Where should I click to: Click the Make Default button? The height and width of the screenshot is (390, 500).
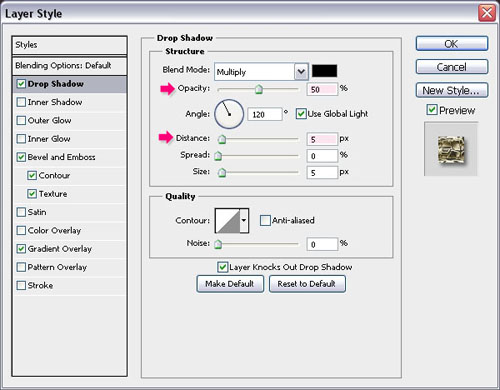point(230,284)
